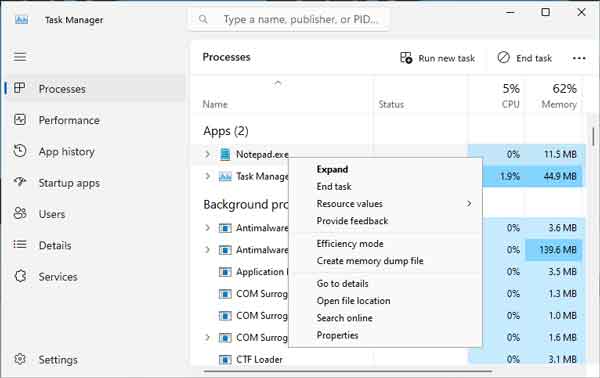Open the more options ellipsis menu
This screenshot has height=378, width=600.
(579, 58)
